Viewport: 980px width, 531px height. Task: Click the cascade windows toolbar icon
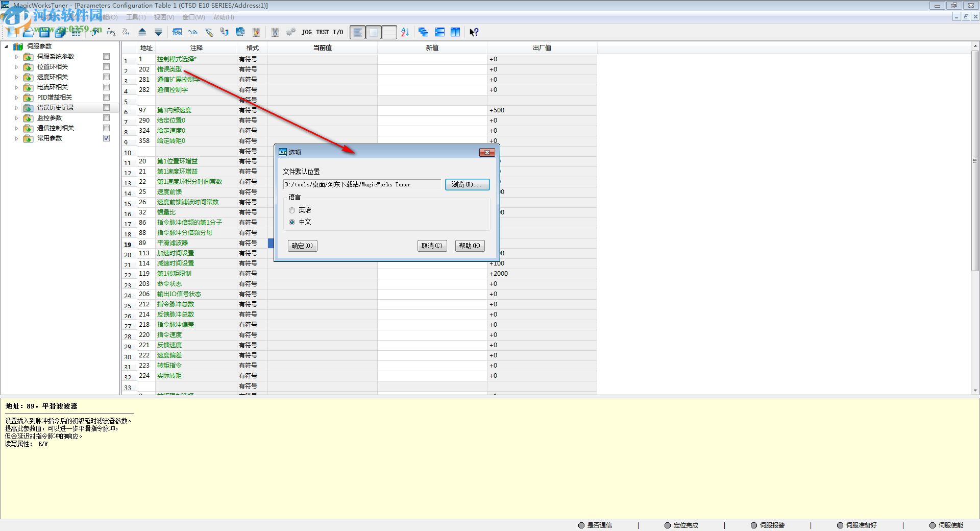423,32
